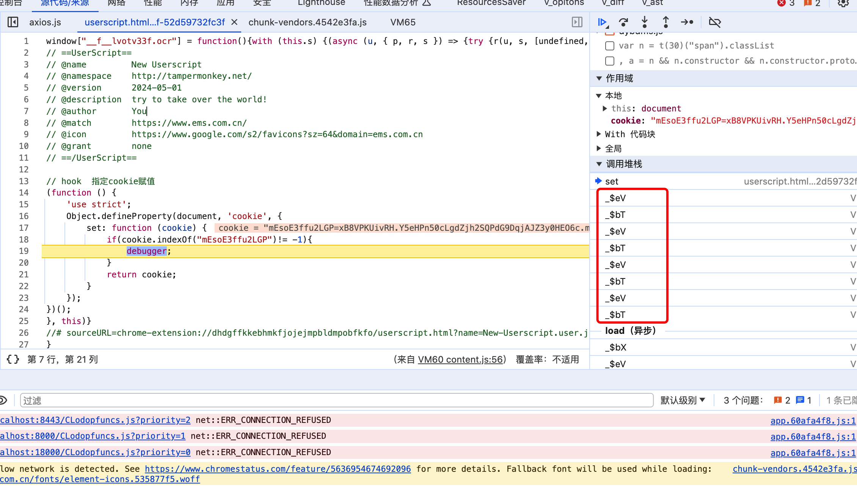The height and width of the screenshot is (504, 857).
Task: Click the Sources panel close tab icon
Action: coord(234,22)
